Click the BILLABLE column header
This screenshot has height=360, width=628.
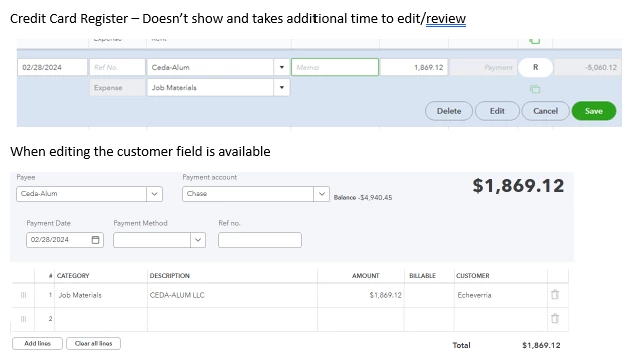coord(422,276)
